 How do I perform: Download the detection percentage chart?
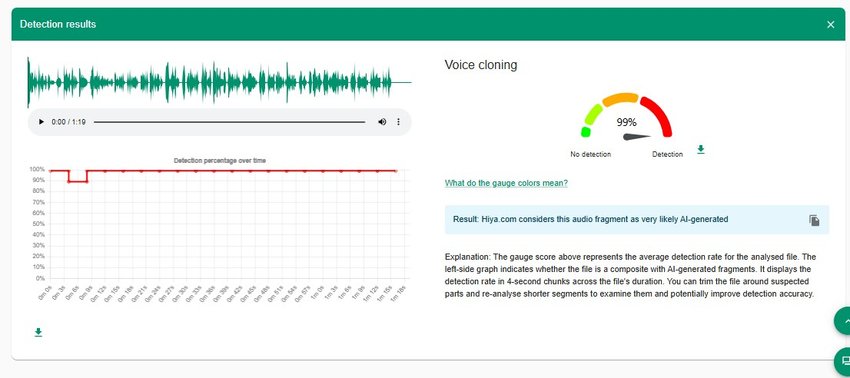tap(38, 332)
